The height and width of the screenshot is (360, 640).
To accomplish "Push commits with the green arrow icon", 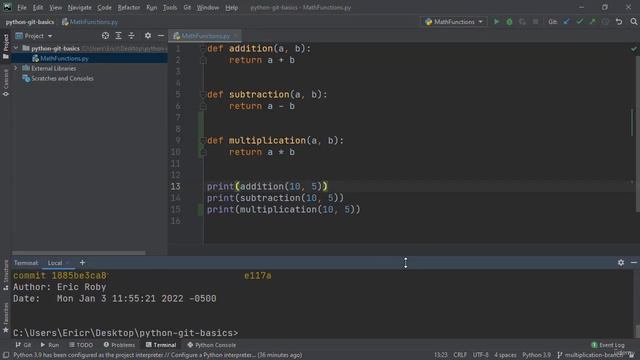I will click(x=593, y=22).
